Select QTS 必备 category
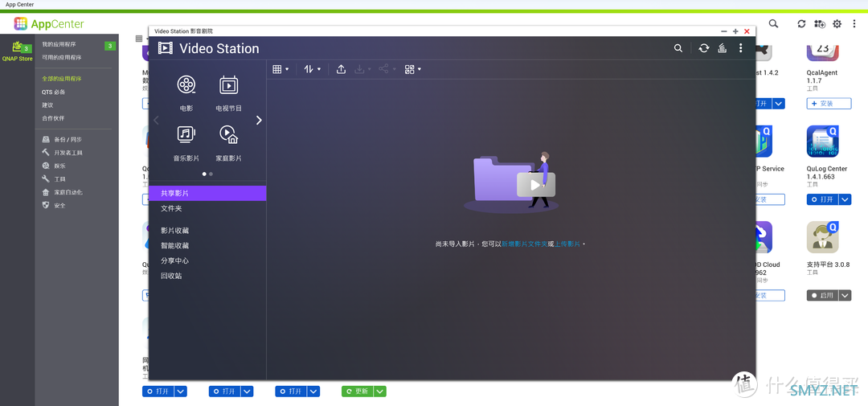868x406 pixels. (x=54, y=92)
